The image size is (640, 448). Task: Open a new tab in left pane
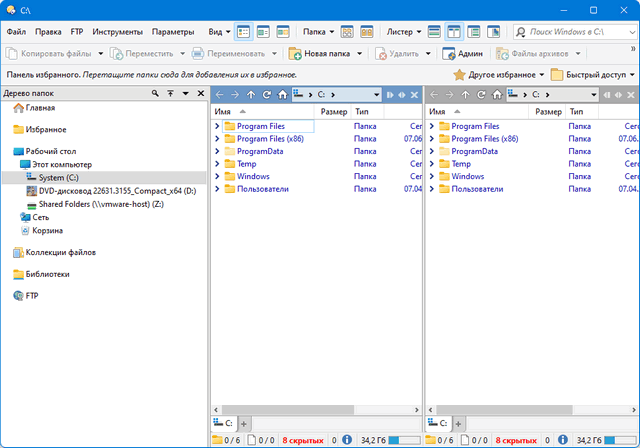click(244, 424)
